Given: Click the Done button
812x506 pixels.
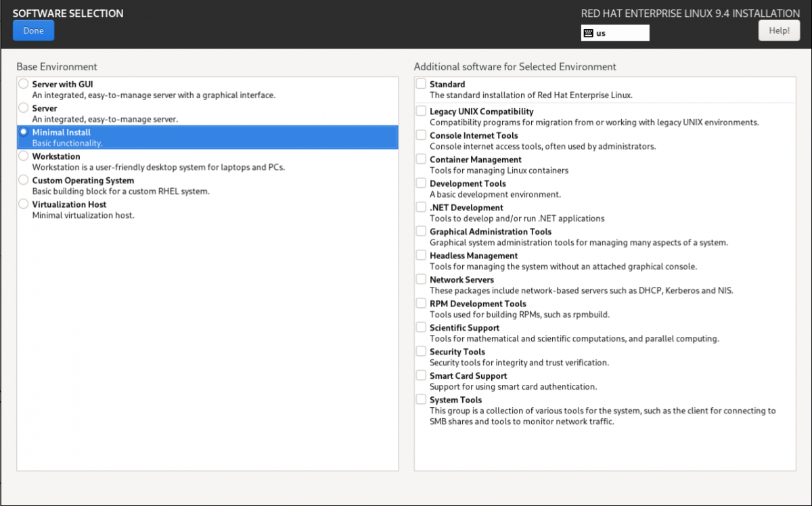Looking at the screenshot, I should [33, 30].
